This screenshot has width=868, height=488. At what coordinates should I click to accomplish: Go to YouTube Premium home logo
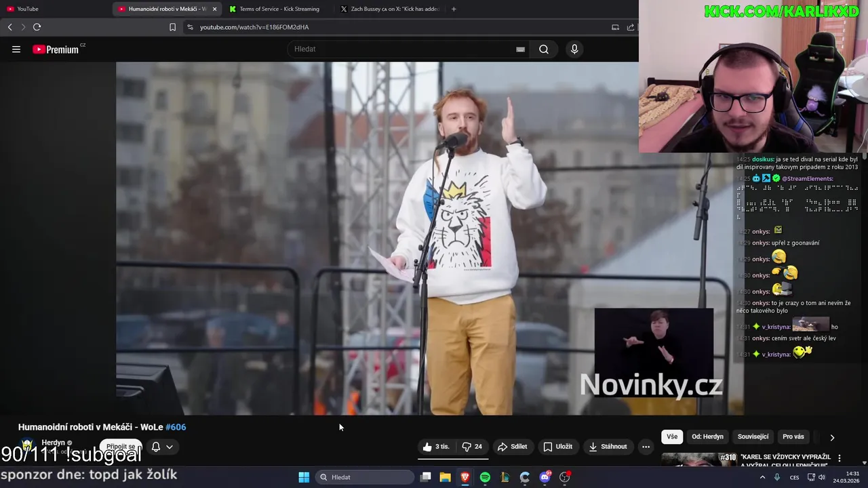pyautogui.click(x=56, y=49)
